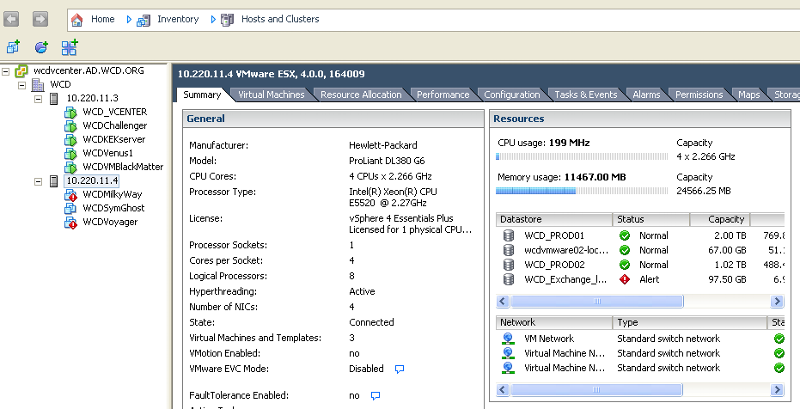Click the back navigation arrow
Screen dimensions: 800x409
pyautogui.click(x=11, y=20)
